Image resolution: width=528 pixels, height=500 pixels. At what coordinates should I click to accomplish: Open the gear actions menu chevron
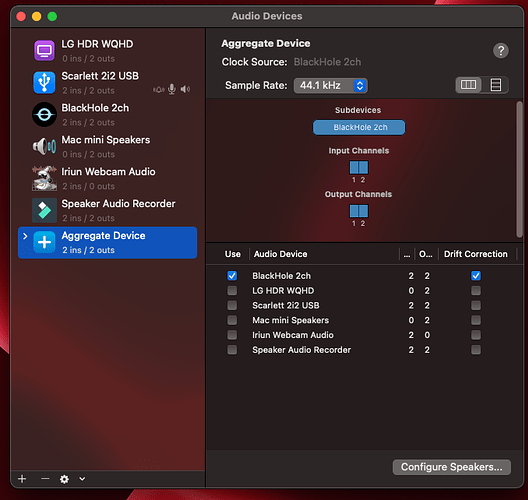pyautogui.click(x=82, y=478)
